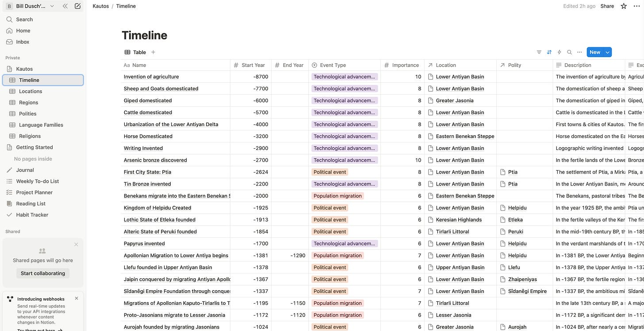Screen dimensions: 644x331
Task: Open table view options ellipsis
Action: pos(579,52)
